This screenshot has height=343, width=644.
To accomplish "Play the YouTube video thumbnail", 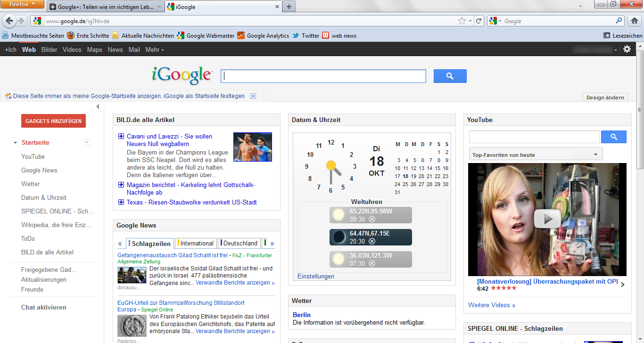I will (547, 219).
